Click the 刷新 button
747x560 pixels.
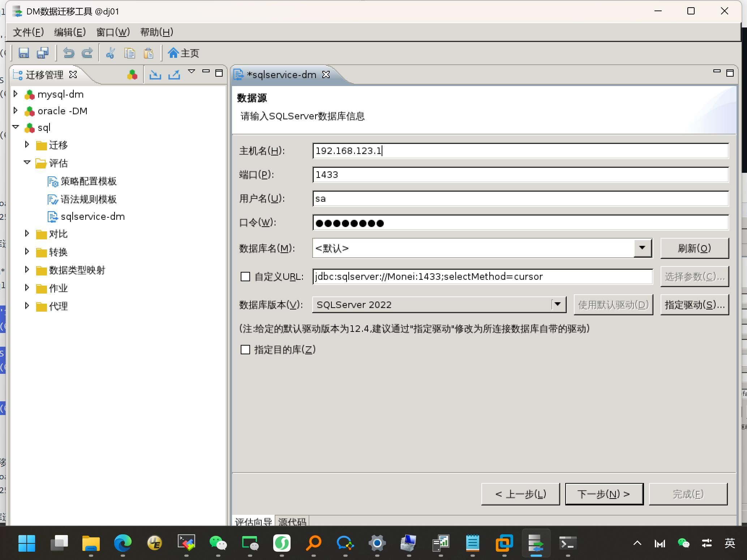(x=694, y=248)
